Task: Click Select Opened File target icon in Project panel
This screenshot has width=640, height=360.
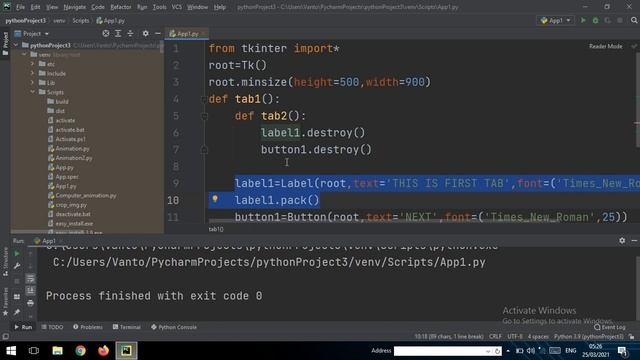Action: tap(106, 33)
